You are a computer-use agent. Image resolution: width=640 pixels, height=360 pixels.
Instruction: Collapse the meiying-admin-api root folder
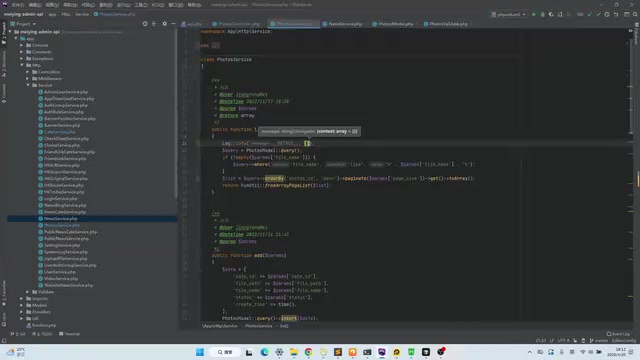tap(10, 31)
